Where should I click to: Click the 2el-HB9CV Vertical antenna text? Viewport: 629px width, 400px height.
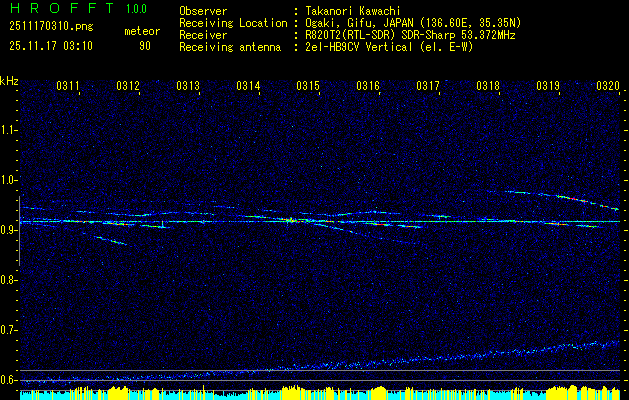click(x=389, y=47)
